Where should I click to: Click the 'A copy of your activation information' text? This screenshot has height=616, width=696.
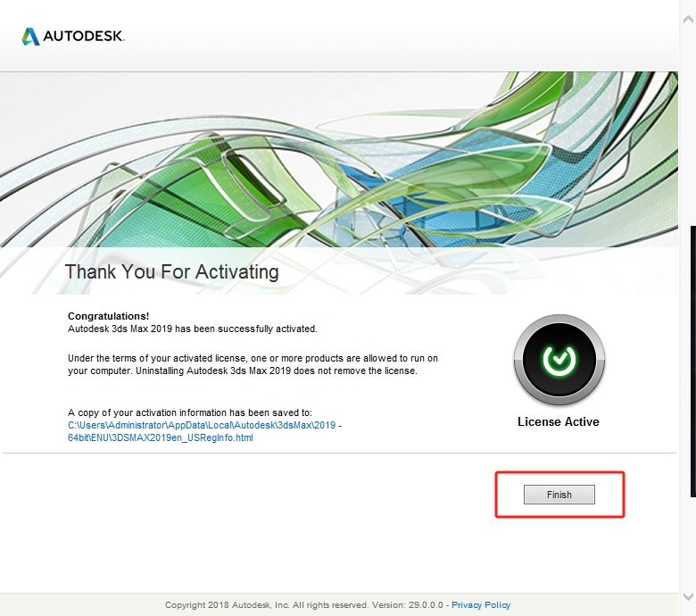tap(189, 412)
